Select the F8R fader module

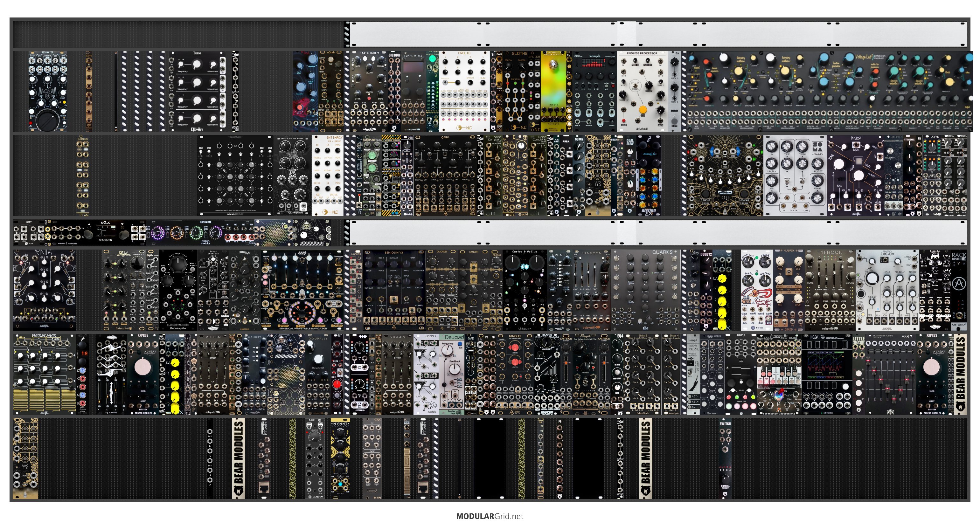coord(891,374)
